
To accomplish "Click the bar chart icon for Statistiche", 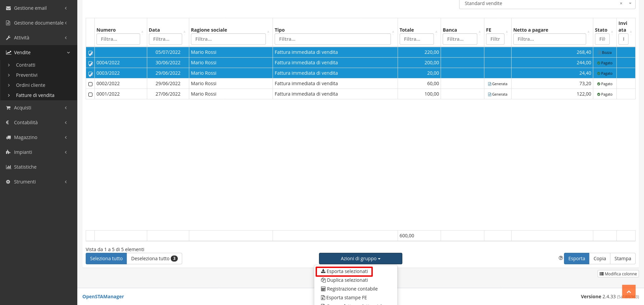I will pos(8,167).
